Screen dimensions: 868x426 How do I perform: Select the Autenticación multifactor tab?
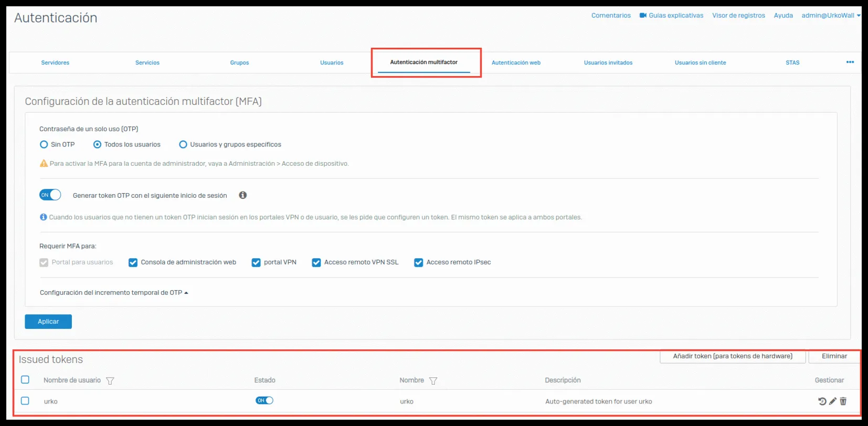point(424,62)
